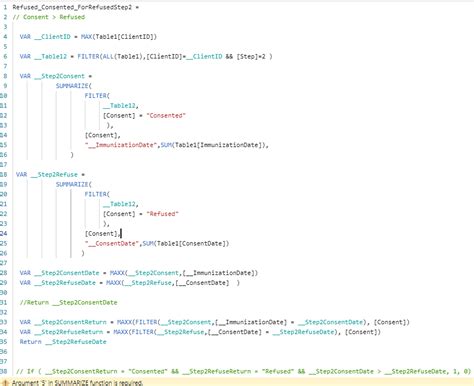Click the measure name "Refused_Consented_ForRefusedStep2" on line 1
The height and width of the screenshot is (386, 474).
[x=72, y=7]
